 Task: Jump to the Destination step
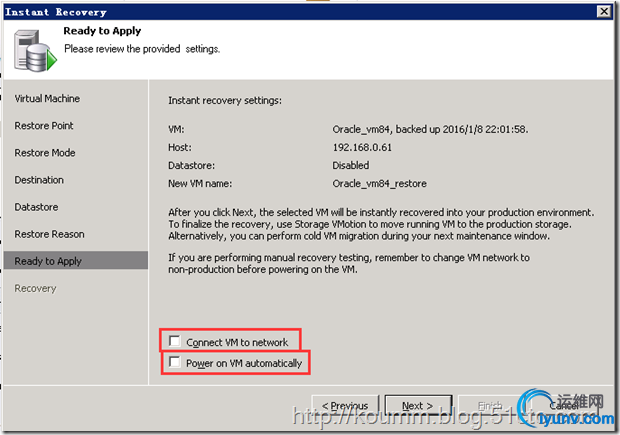pos(39,180)
